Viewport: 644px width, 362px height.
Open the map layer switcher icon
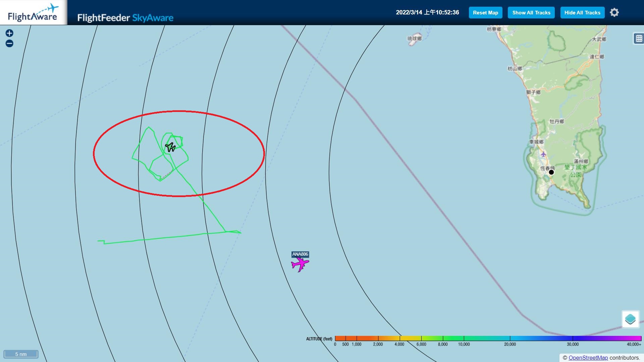630,319
